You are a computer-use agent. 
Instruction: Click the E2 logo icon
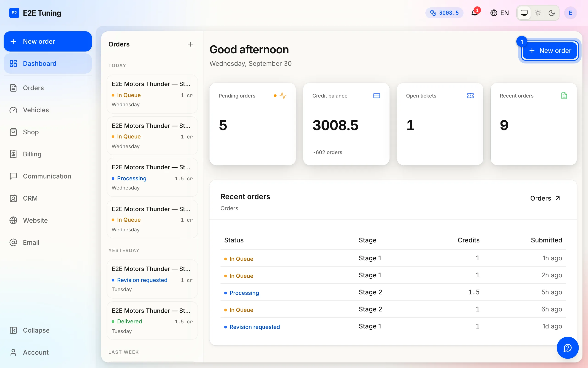coord(14,13)
